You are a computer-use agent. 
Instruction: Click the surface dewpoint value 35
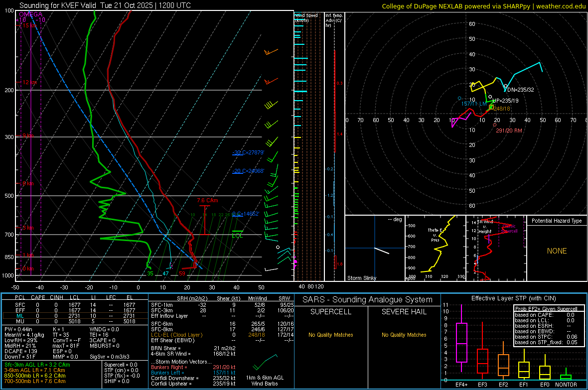[150, 273]
